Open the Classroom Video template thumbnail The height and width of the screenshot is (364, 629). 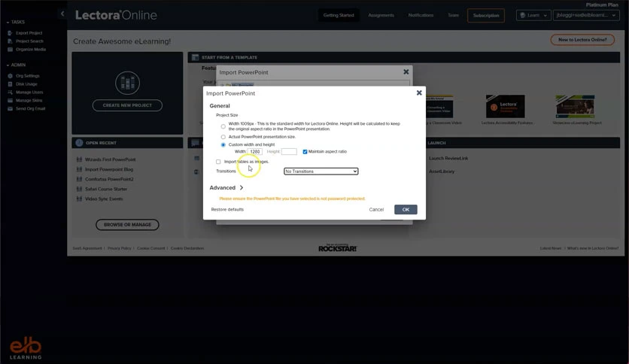[x=439, y=106]
